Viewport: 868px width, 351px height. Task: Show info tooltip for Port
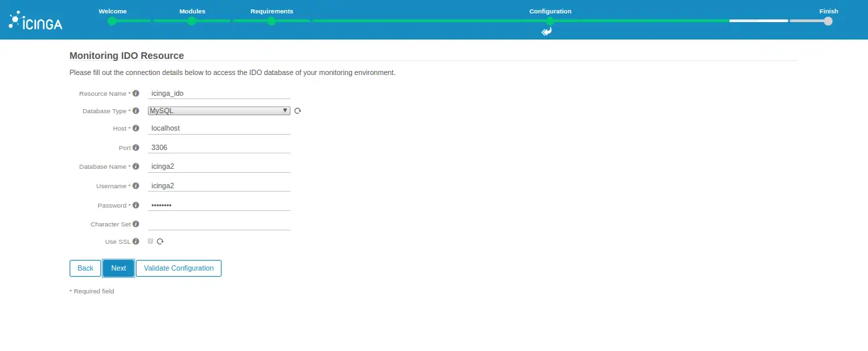(136, 147)
